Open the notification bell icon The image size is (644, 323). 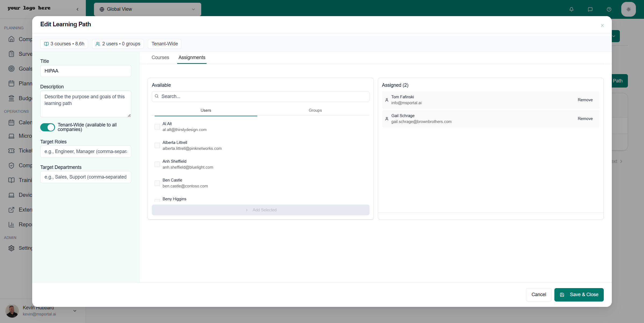click(571, 9)
